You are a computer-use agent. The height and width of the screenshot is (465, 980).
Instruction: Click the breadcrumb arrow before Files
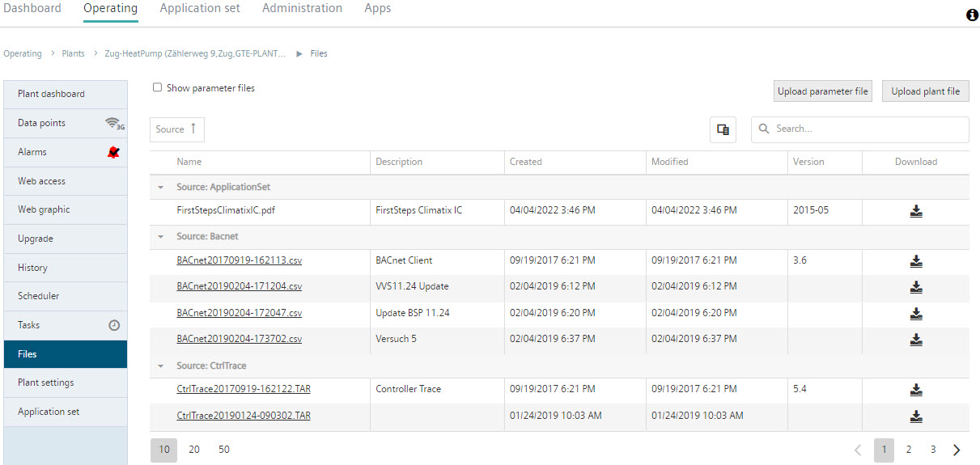[x=299, y=54]
